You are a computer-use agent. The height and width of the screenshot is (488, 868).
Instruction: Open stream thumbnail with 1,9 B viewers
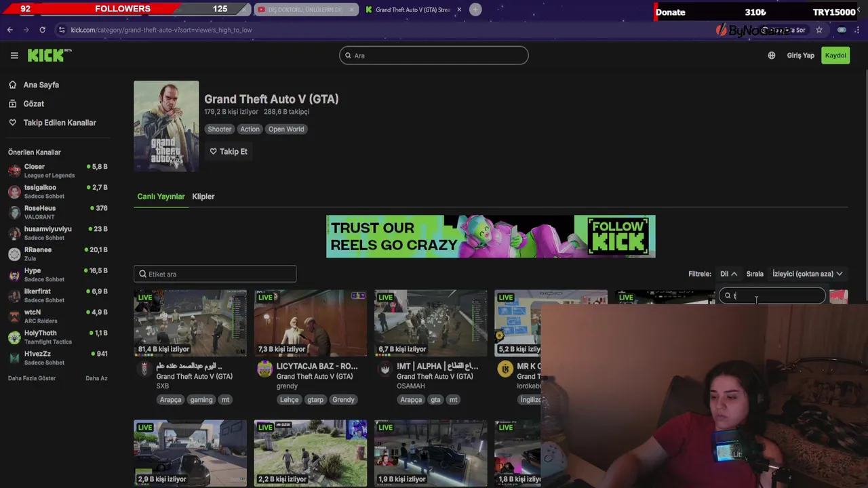click(431, 453)
